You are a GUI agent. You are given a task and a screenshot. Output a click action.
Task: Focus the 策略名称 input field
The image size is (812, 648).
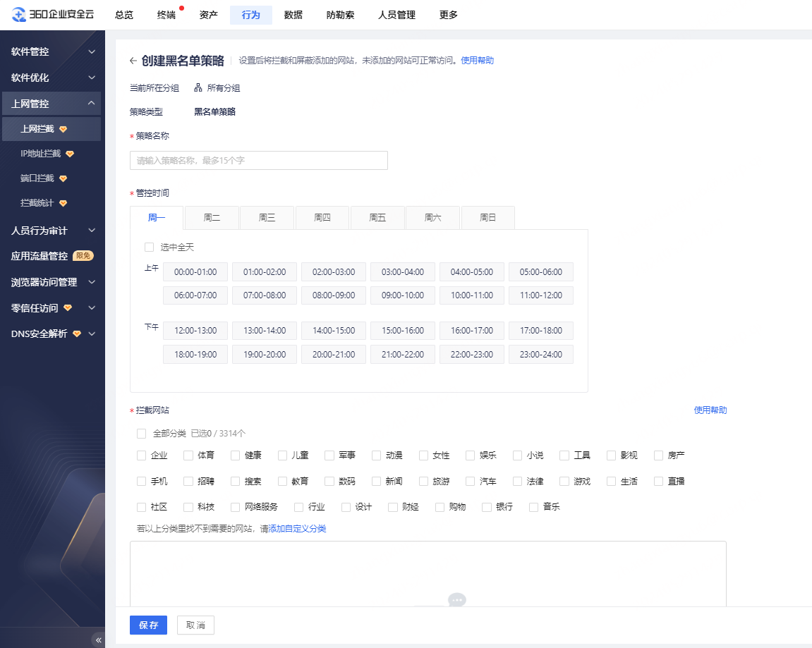258,161
